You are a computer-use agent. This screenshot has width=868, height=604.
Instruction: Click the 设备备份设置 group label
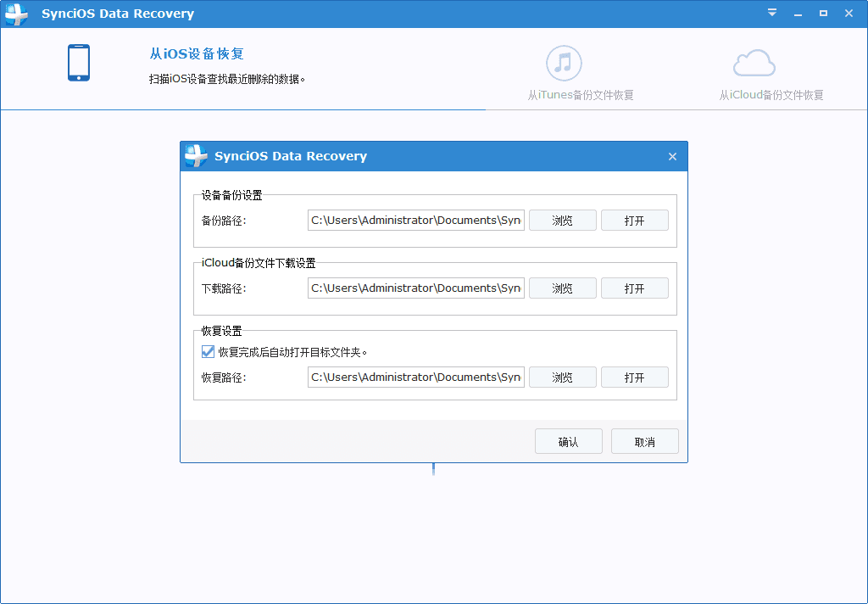(x=232, y=195)
